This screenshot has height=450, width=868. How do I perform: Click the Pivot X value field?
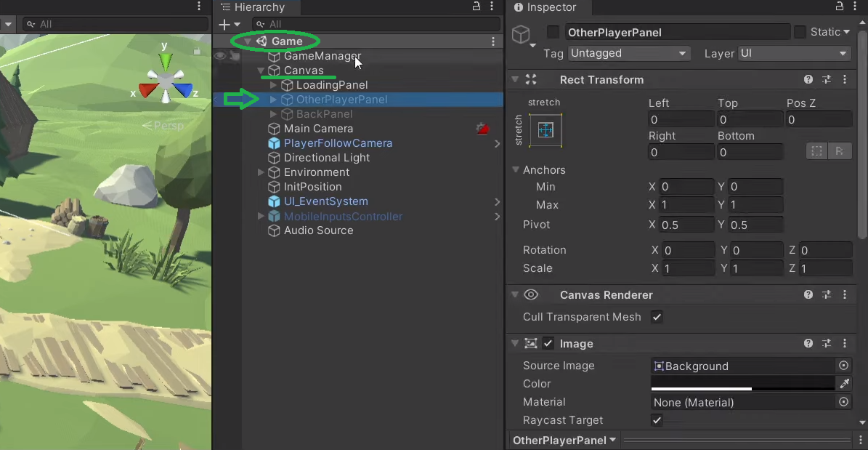point(686,225)
